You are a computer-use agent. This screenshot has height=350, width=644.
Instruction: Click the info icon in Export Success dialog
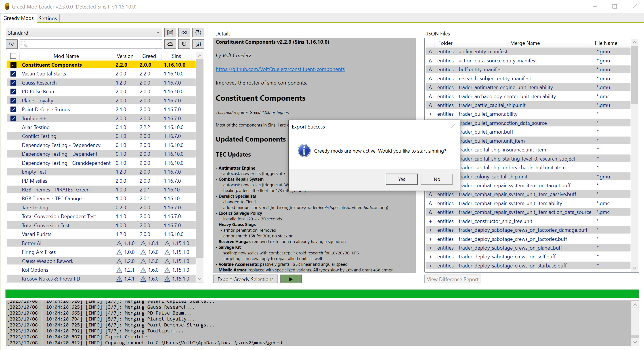coord(304,151)
